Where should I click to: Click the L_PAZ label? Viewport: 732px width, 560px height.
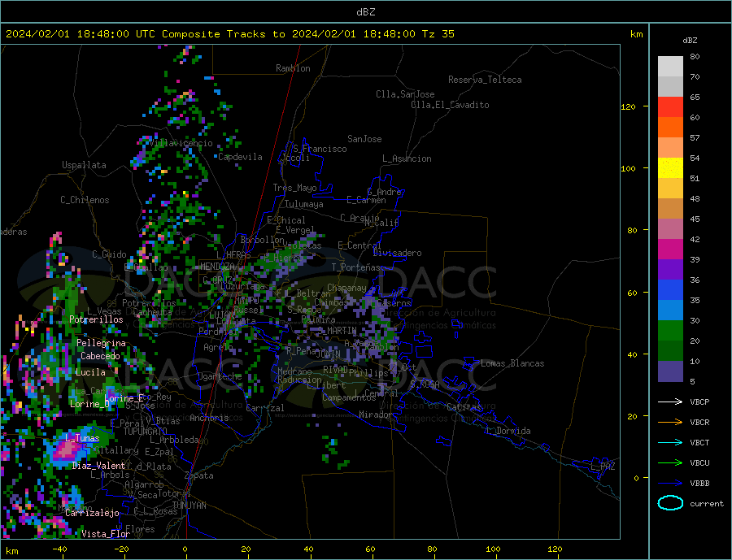click(x=603, y=467)
